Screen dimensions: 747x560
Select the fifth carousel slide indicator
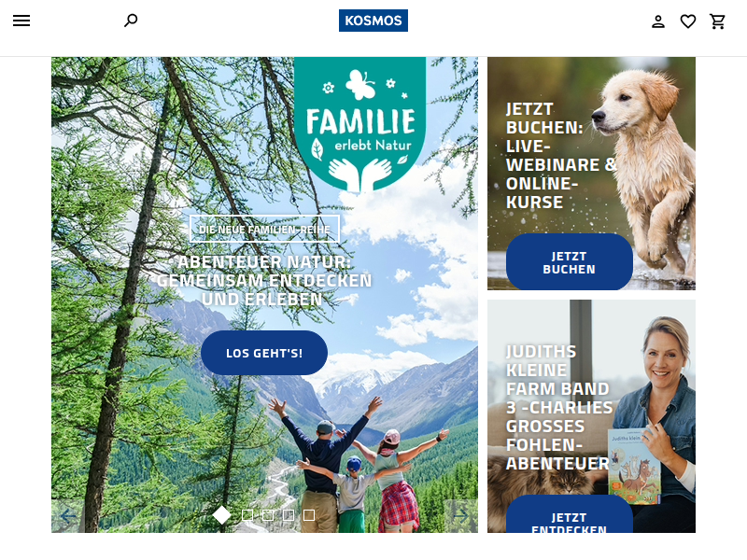click(309, 515)
